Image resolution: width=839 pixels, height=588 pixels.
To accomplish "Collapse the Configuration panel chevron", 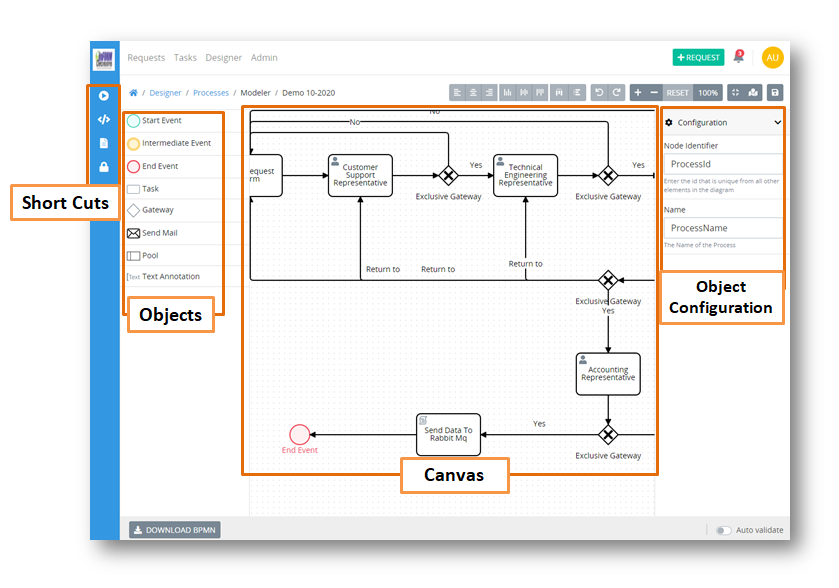I will (x=778, y=123).
